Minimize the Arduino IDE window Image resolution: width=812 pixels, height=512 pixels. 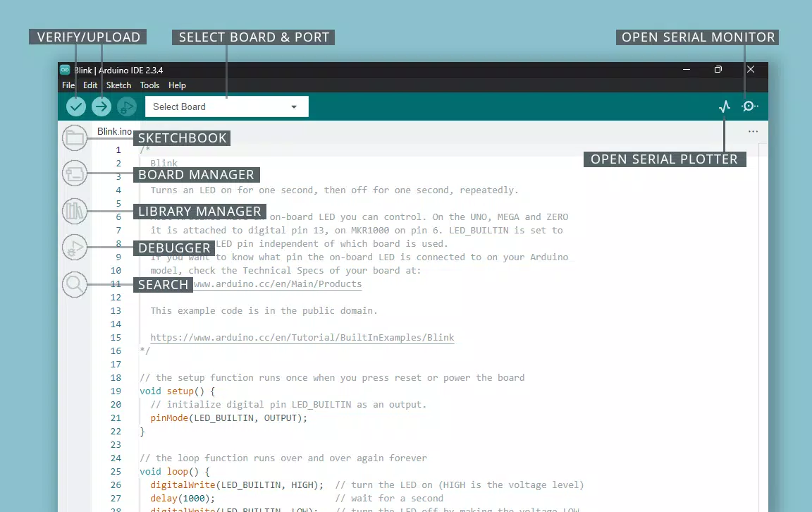tap(686, 69)
